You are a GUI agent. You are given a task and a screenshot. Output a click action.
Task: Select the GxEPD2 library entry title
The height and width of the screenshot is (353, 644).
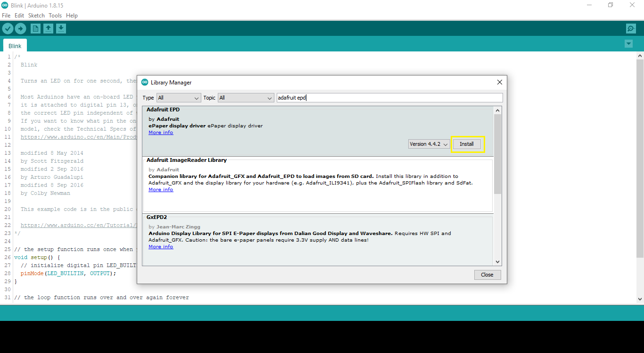(157, 217)
